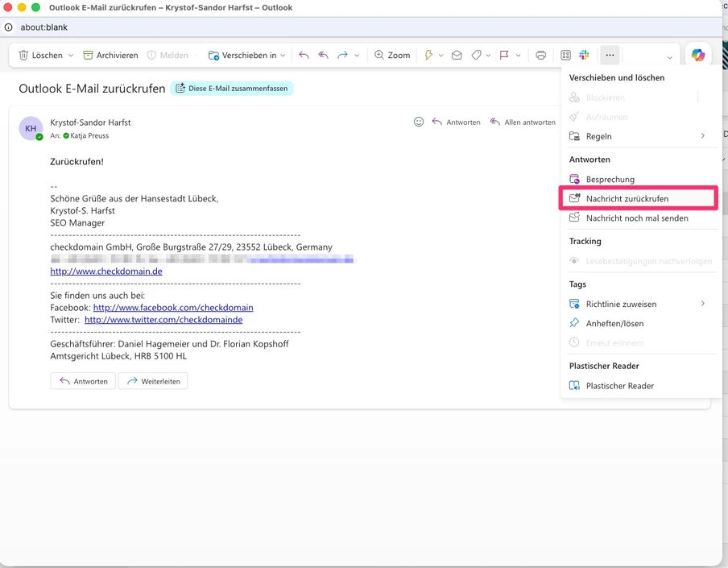
Task: Open Richtlinie zuweisen submenu
Action: tap(639, 304)
